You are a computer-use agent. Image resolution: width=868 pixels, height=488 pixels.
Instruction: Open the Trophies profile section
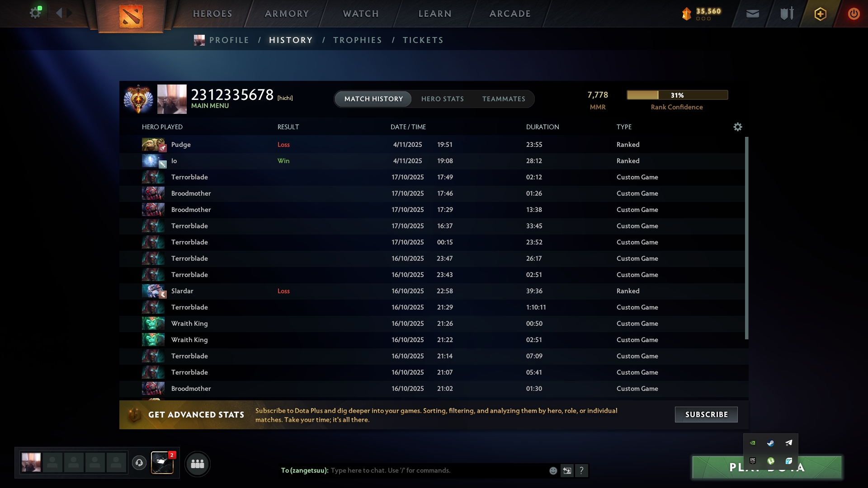tap(357, 40)
